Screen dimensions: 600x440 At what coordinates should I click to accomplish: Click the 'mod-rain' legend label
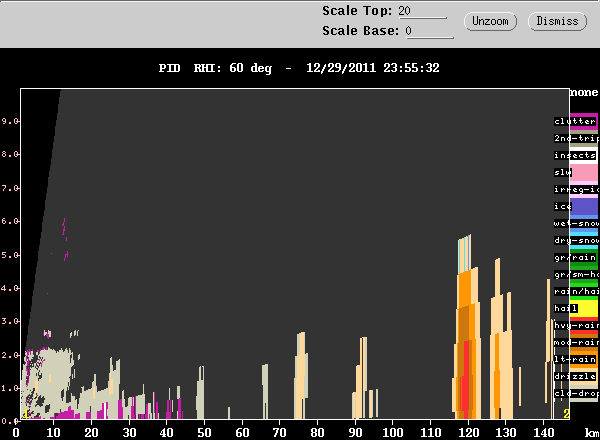(576, 342)
